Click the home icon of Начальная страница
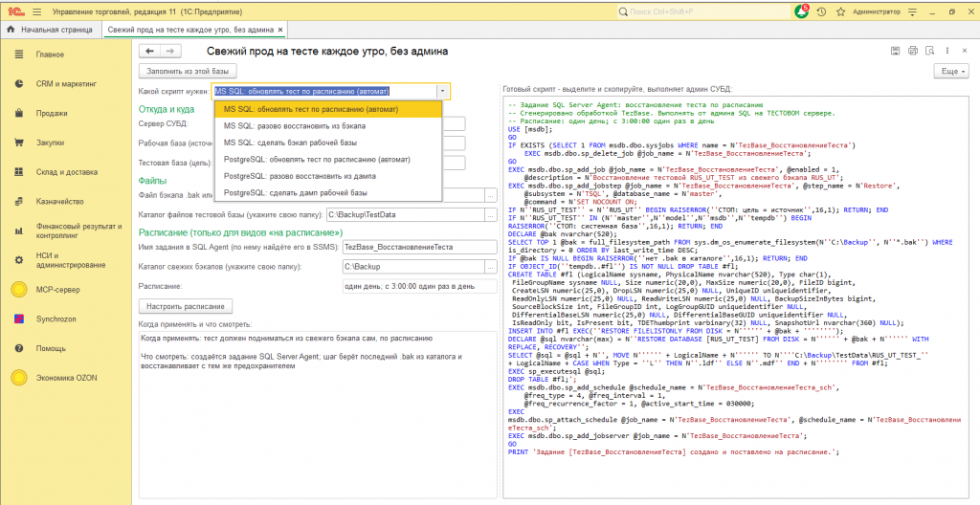 pyautogui.click(x=11, y=30)
